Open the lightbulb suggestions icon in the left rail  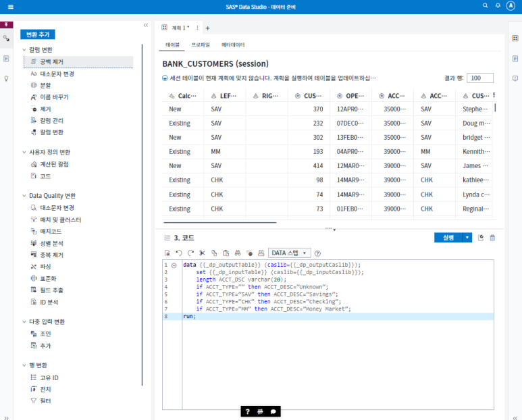pyautogui.click(x=6, y=78)
